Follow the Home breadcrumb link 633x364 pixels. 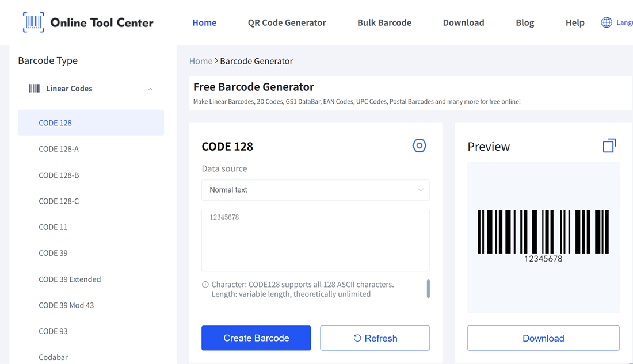click(200, 61)
